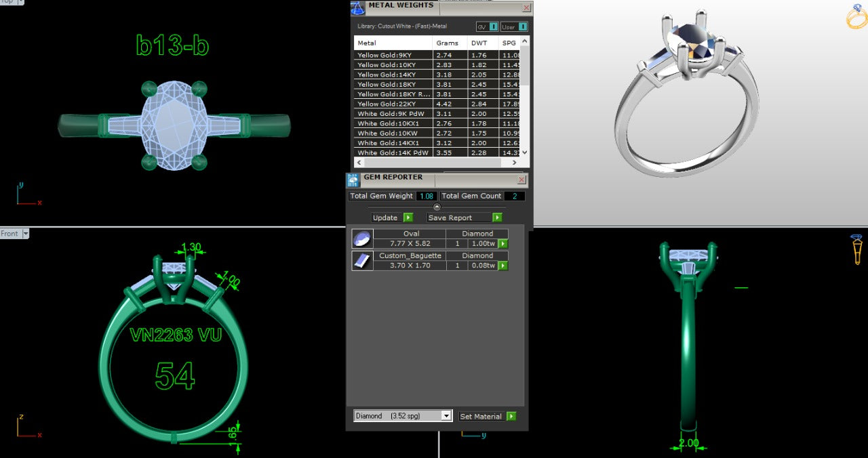Open the Top viewport dropdown arrow
This screenshot has height=458, width=868.
click(x=20, y=2)
